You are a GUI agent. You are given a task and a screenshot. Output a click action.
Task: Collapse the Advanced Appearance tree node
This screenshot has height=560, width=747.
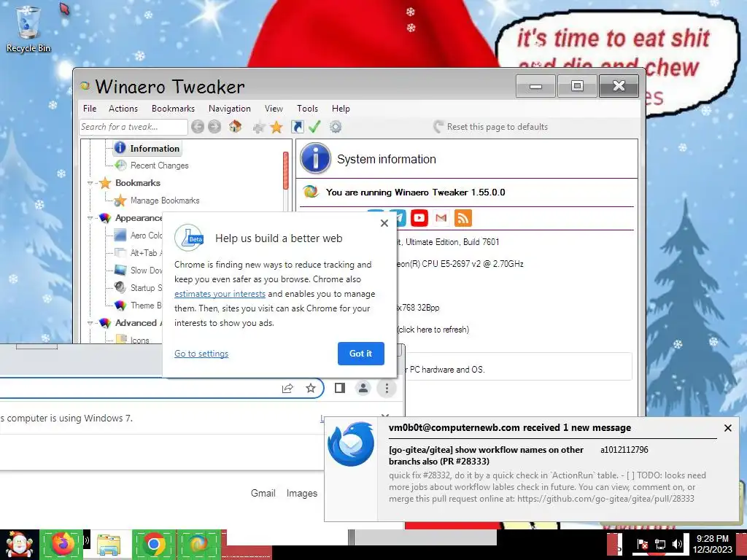tap(90, 323)
